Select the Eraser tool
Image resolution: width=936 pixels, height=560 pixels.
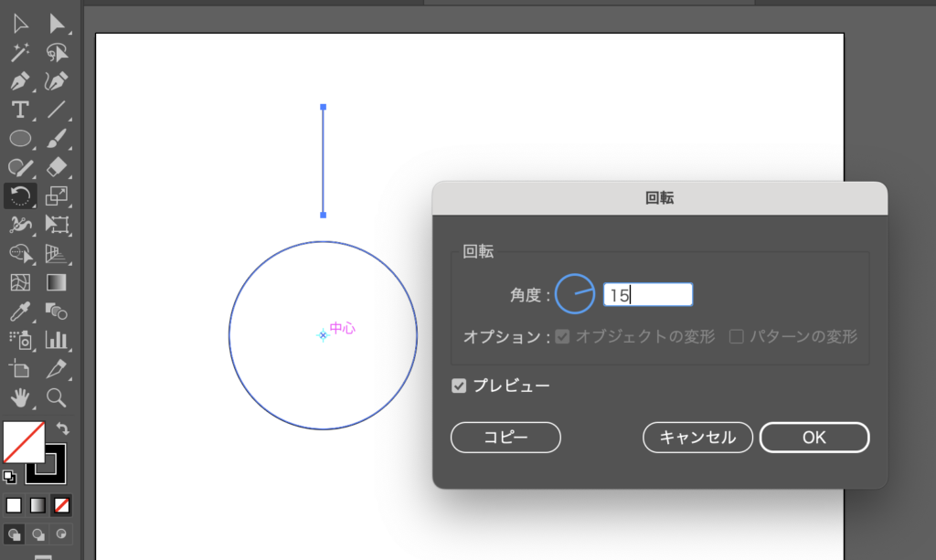[57, 167]
